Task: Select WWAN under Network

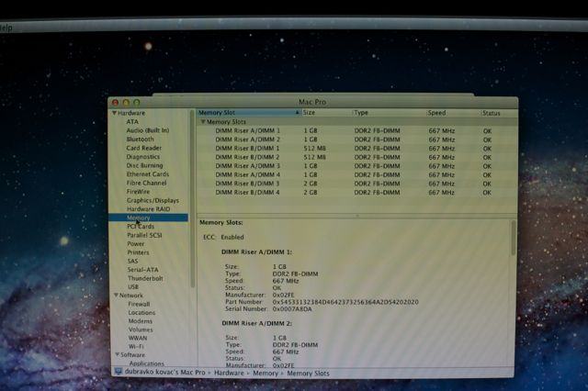Action: tap(138, 338)
